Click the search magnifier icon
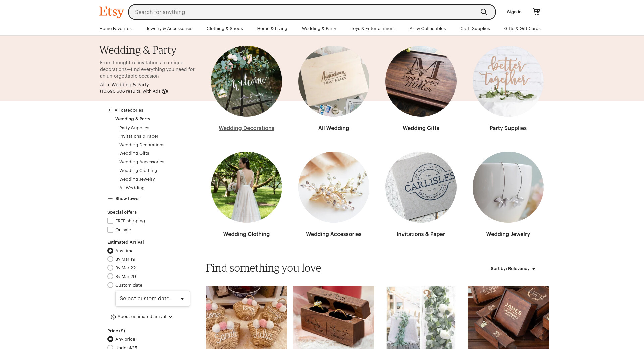The width and height of the screenshot is (644, 349). (484, 12)
